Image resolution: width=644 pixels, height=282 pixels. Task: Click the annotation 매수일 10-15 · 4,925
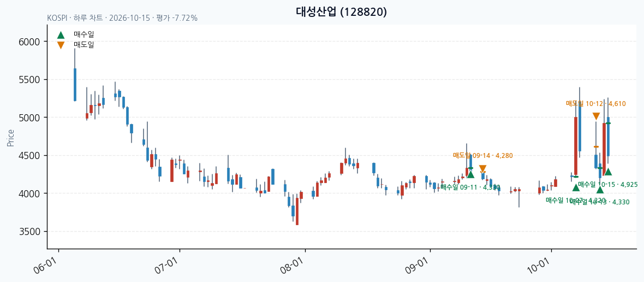click(608, 184)
